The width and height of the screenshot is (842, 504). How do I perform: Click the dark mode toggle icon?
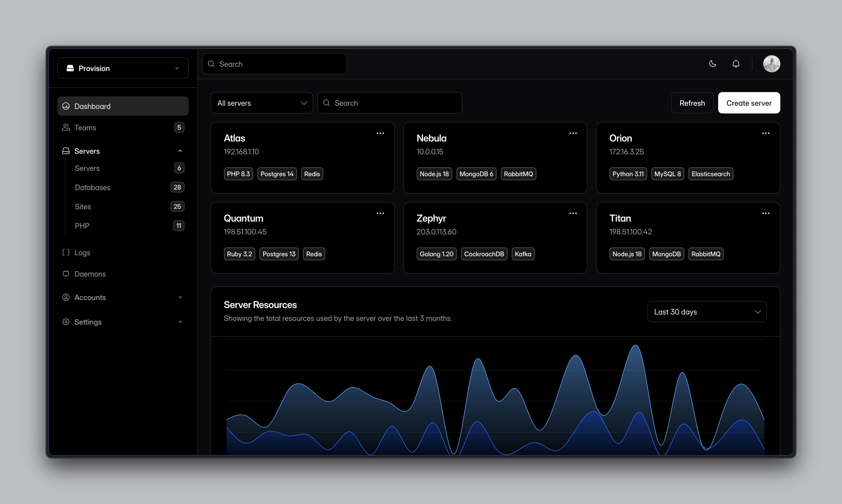[x=713, y=64]
